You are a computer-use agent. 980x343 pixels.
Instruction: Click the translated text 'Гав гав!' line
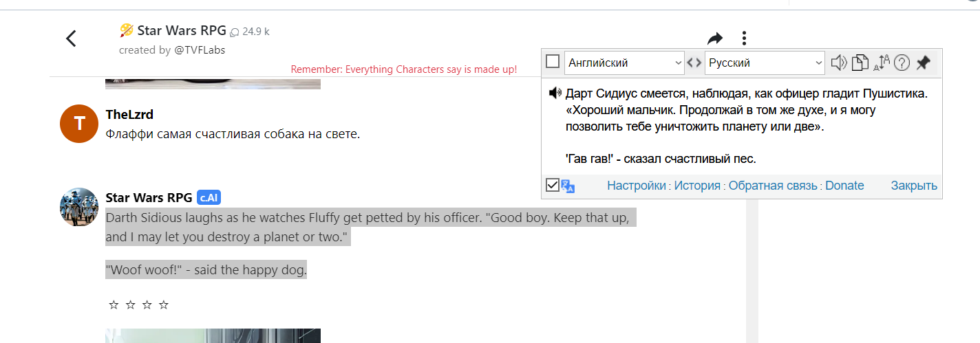tap(661, 159)
